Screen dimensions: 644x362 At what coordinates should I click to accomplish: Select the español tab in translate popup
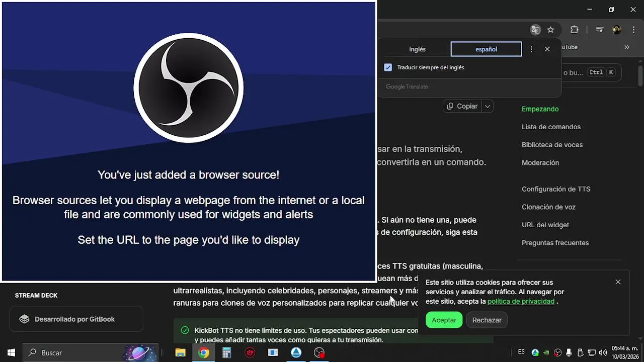486,49
